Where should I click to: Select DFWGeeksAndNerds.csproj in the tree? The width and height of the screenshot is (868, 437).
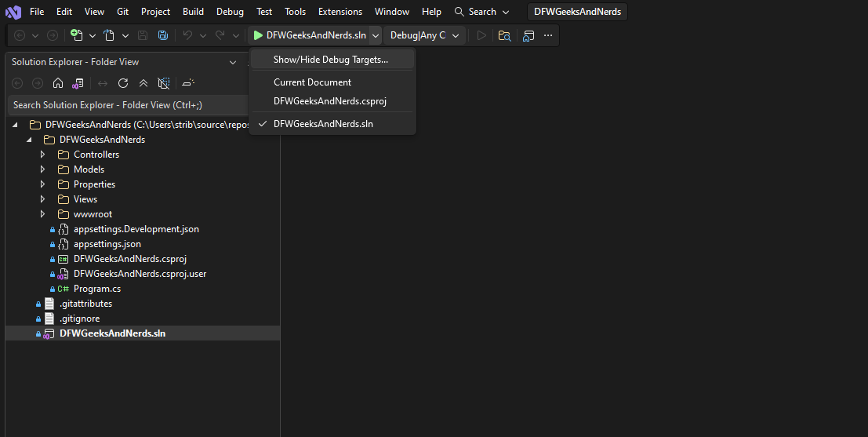pos(130,259)
